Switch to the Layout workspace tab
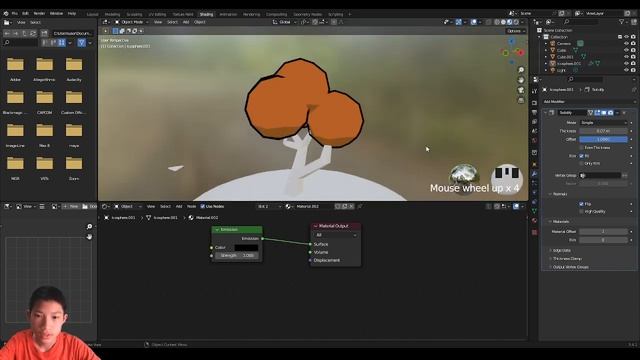The width and height of the screenshot is (640, 360). coord(93,14)
